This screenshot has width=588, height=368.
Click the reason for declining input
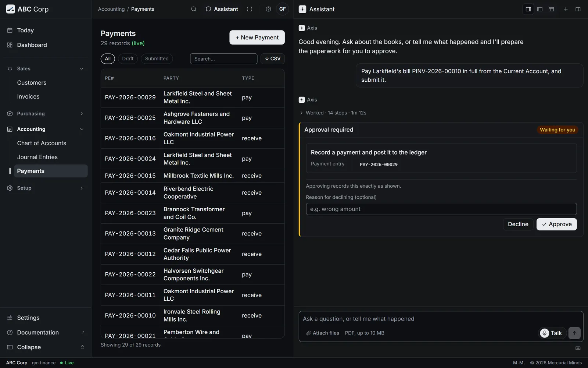coord(441,209)
